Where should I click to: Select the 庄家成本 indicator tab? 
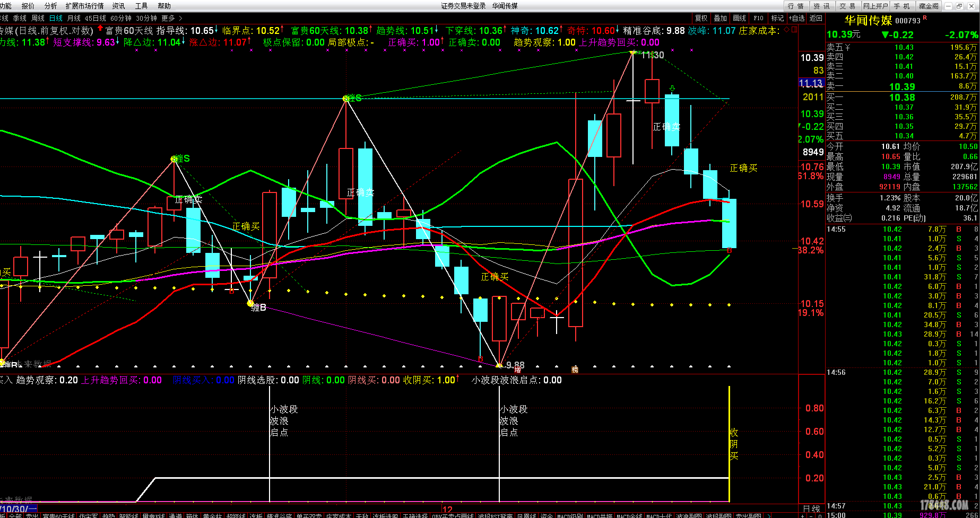click(339, 515)
